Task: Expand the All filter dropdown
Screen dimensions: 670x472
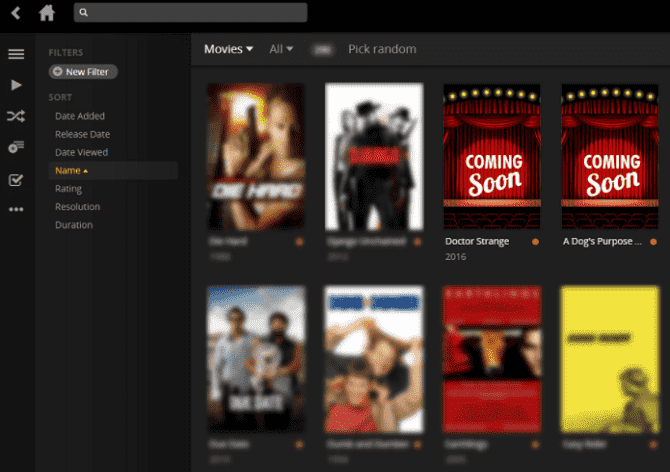Action: click(281, 49)
